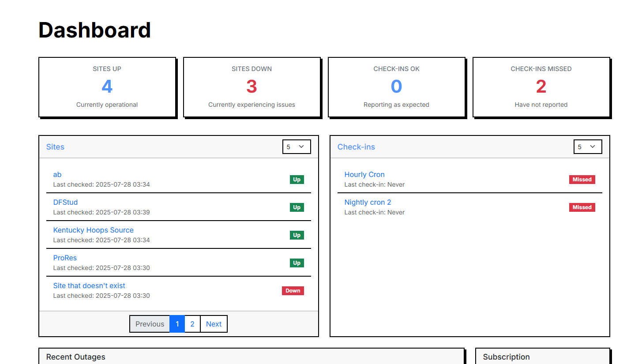Open the Sites page size dropdown
Screen dimensions: 627x364
pyautogui.click(x=297, y=147)
